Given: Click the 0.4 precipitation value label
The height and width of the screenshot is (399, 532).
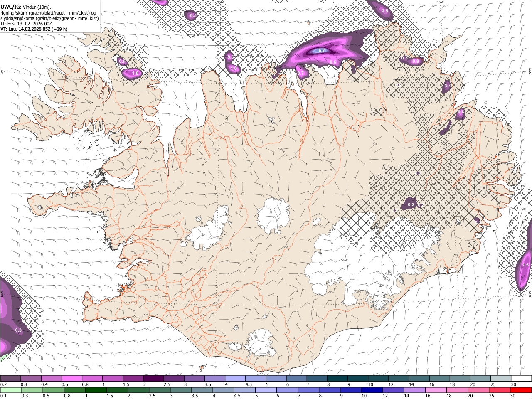Looking at the screenshot, I should click(x=448, y=85).
